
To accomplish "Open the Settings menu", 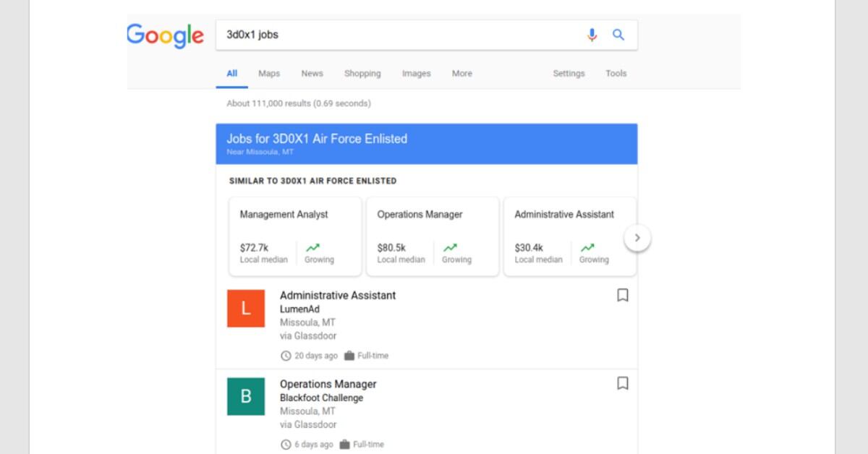I will tap(569, 74).
